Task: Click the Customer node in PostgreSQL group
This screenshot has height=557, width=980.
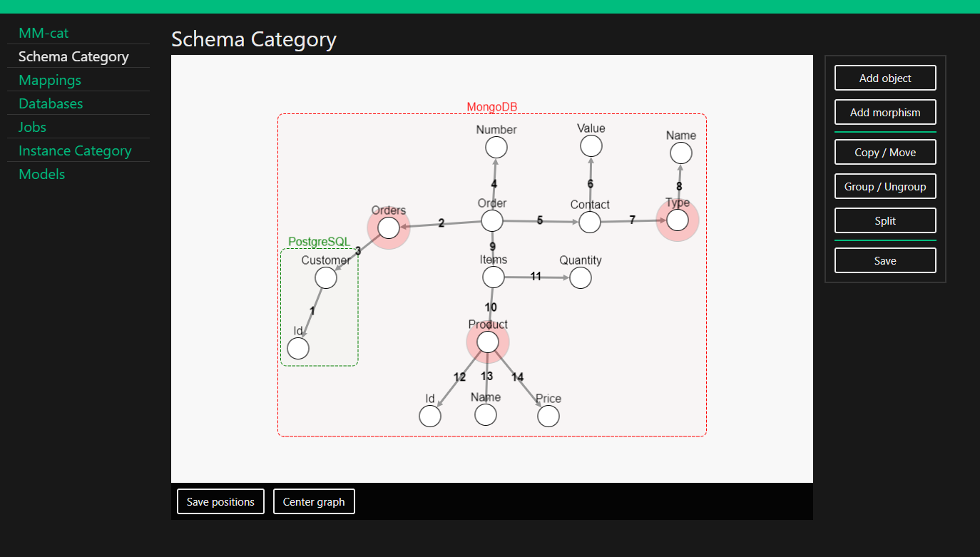Action: tap(326, 277)
